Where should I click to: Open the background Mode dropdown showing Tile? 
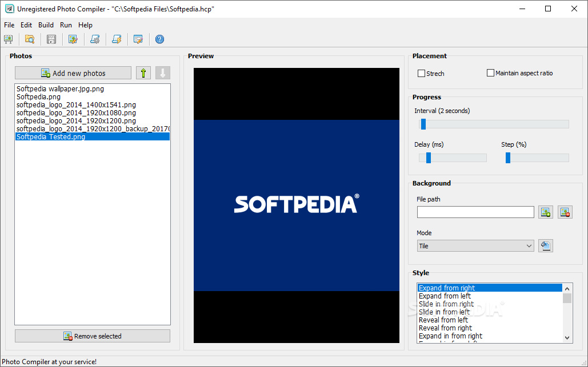pyautogui.click(x=475, y=246)
